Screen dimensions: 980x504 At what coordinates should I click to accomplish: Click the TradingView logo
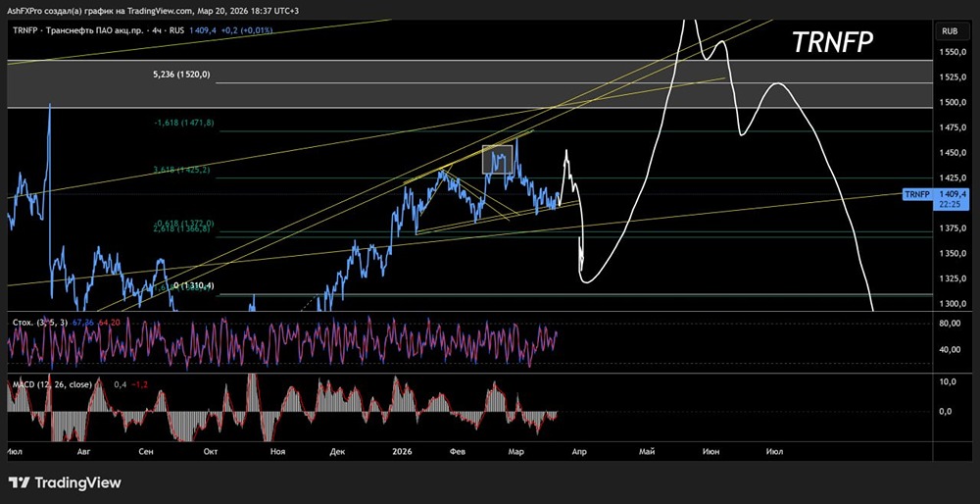(x=65, y=482)
